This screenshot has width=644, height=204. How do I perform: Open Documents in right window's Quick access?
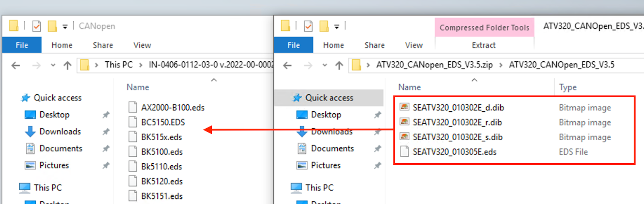(332, 148)
